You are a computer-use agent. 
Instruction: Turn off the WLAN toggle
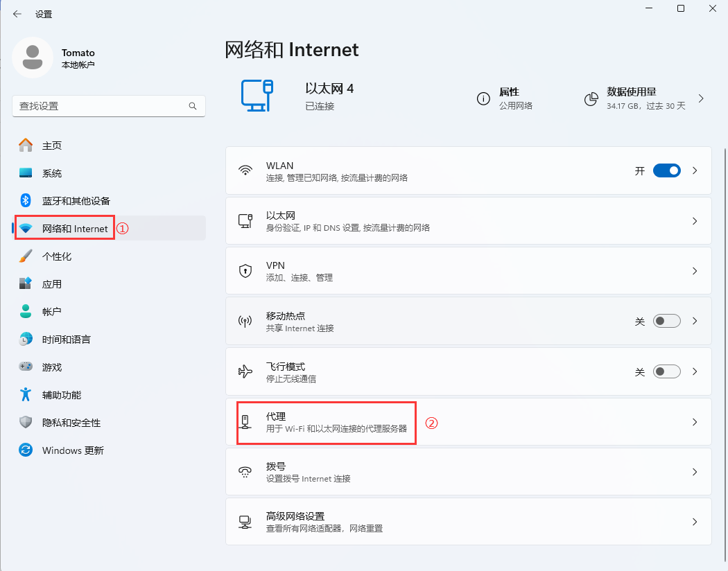tap(666, 171)
